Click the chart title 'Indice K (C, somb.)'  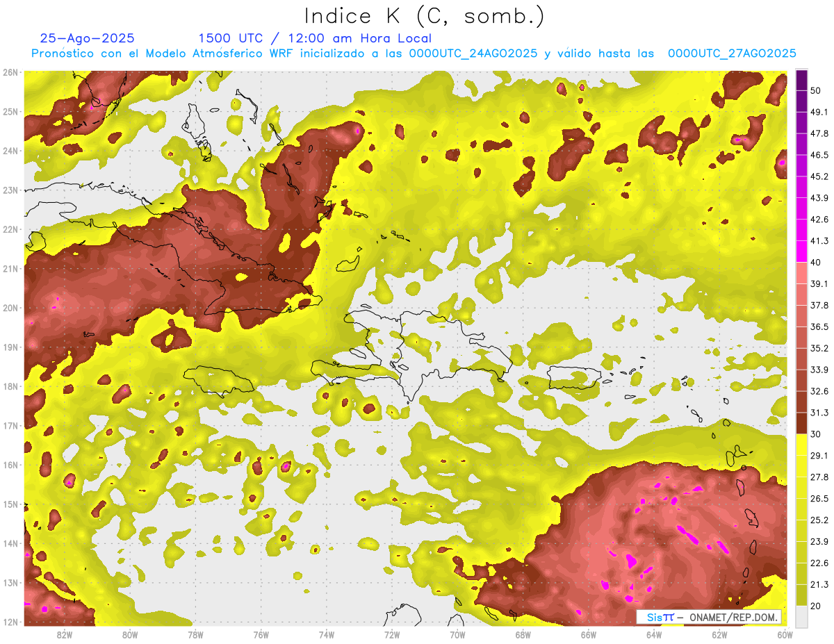424,17
